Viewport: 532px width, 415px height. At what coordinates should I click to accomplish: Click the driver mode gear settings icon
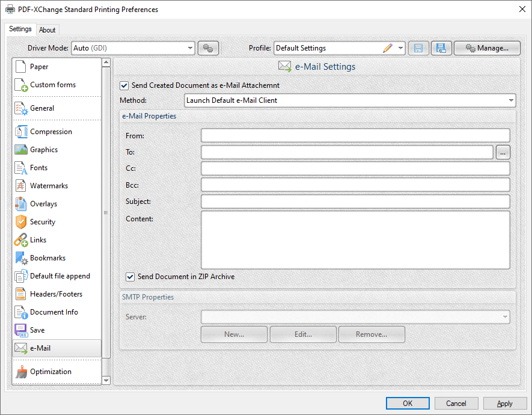click(208, 48)
